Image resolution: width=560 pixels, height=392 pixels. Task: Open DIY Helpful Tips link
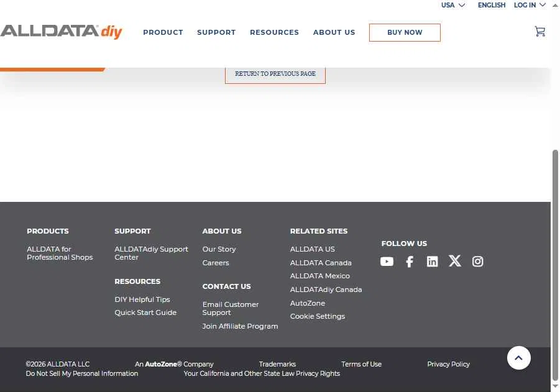[142, 299]
